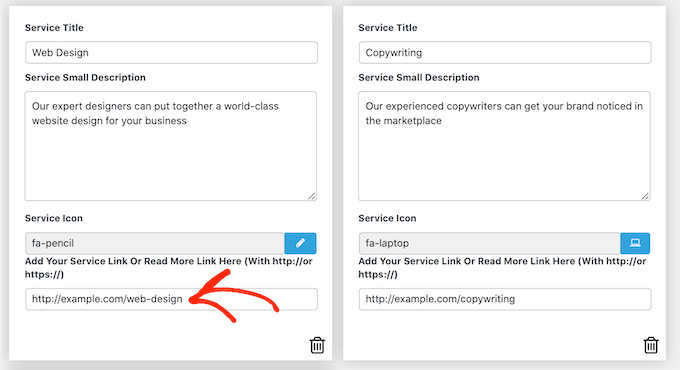The width and height of the screenshot is (680, 370).
Task: Click service link label in Web Design card
Action: tap(169, 268)
